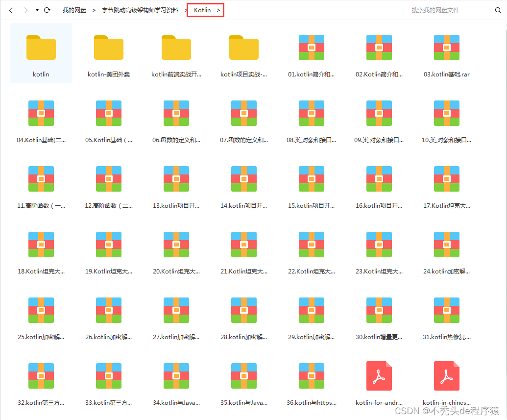Viewport: 507px width, 420px height.
Task: Select archive 12.高阶函数（二...
Action: 109,179
